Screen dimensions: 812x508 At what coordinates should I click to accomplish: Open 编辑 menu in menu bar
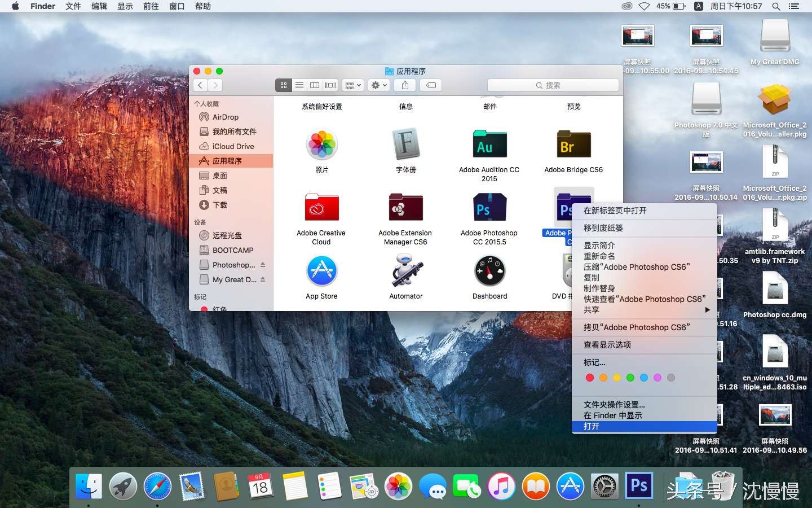point(99,6)
